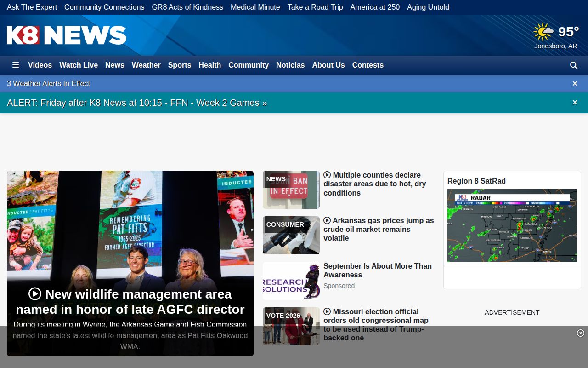This screenshot has height=368, width=588.
Task: Open the site search magnifier
Action: (574, 65)
